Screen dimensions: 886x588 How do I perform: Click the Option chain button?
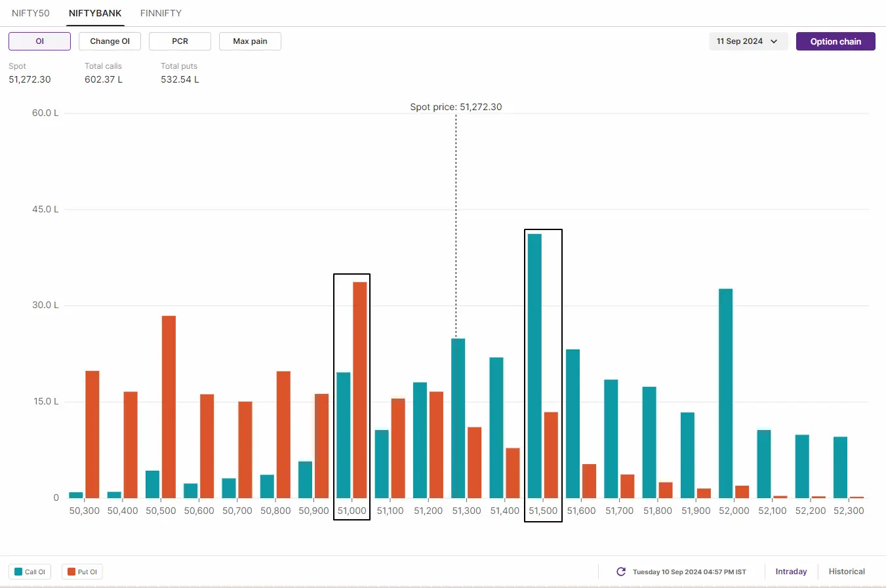point(836,41)
